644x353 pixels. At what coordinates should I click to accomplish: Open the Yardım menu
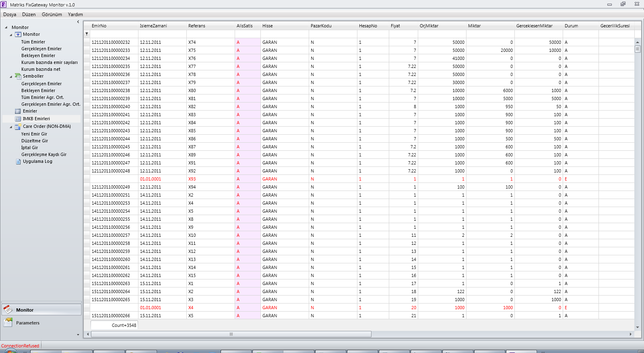(x=75, y=14)
